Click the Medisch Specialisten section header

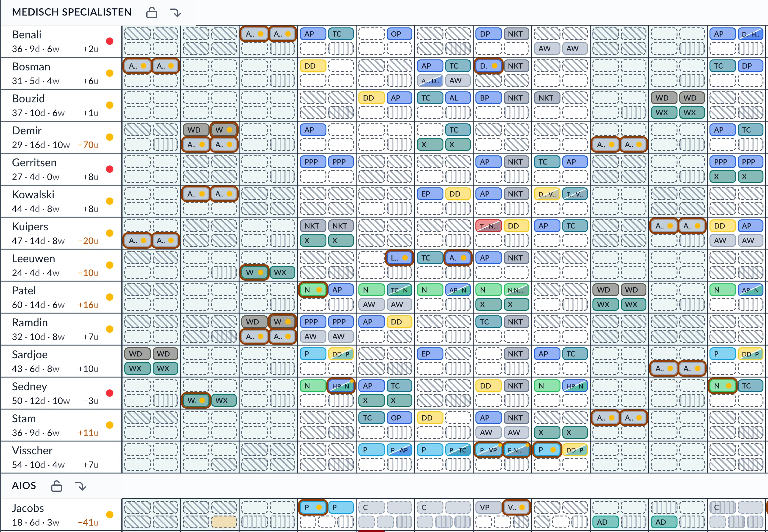tap(72, 12)
